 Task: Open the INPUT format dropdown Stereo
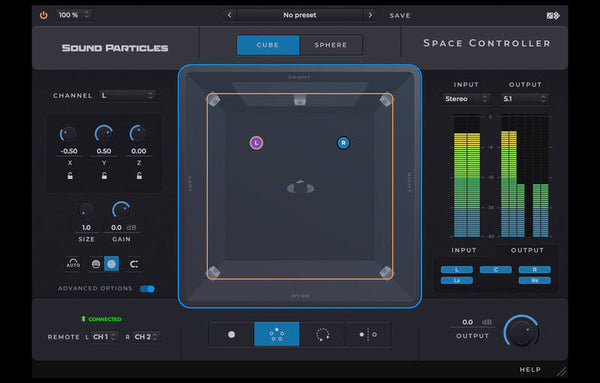tap(466, 99)
